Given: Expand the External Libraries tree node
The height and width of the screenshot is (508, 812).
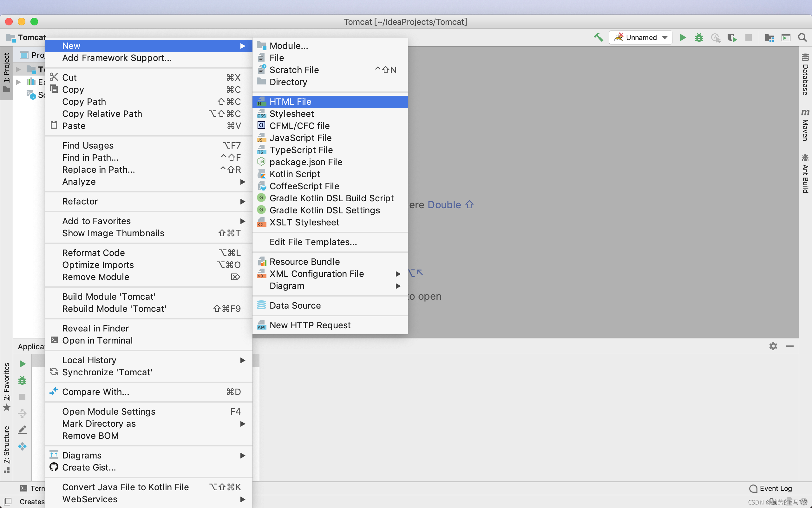Looking at the screenshot, I should [18, 82].
